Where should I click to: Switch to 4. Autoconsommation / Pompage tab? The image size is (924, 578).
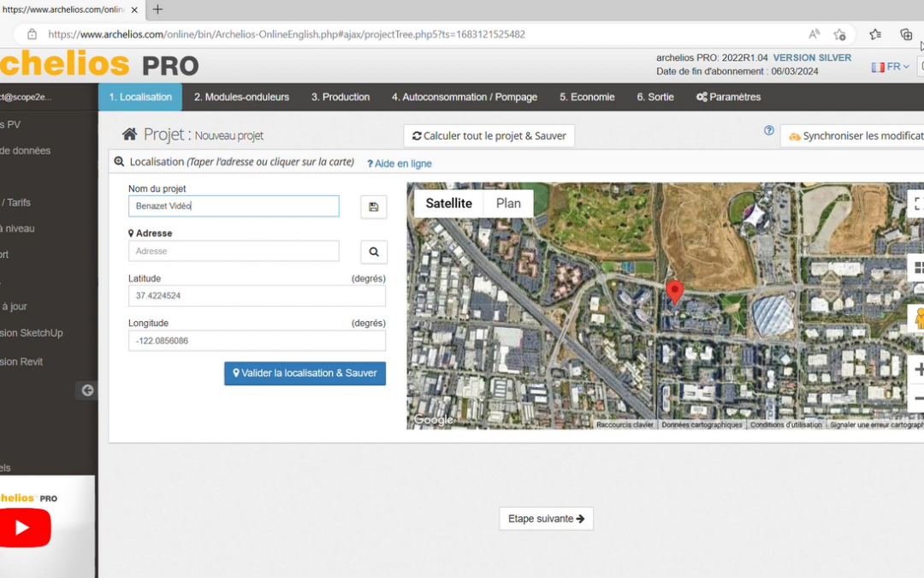click(x=465, y=97)
